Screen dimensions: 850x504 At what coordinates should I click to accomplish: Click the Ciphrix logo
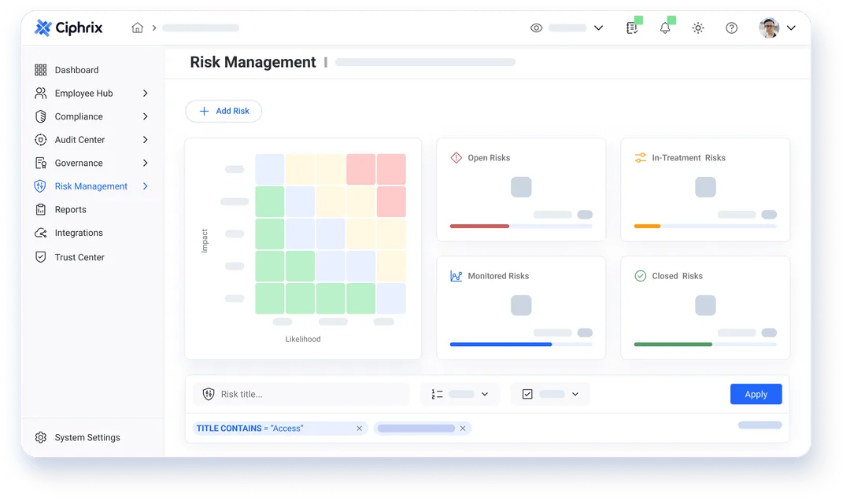coord(68,28)
